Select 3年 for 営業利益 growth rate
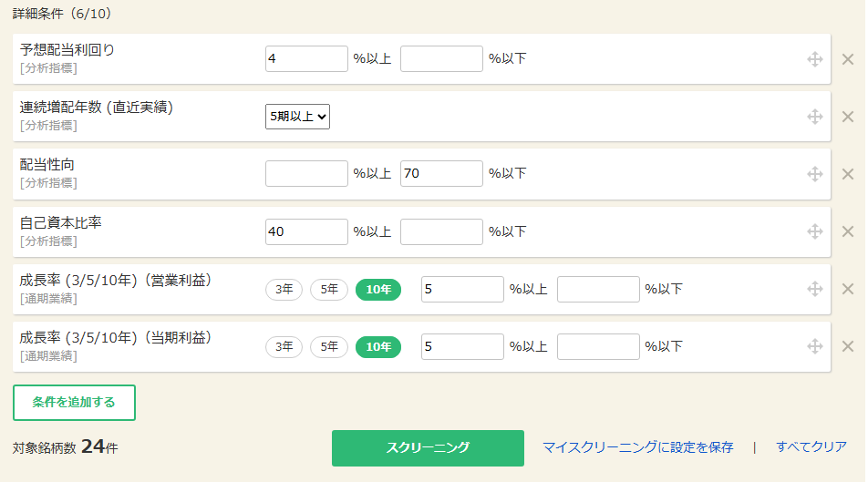Image resolution: width=868 pixels, height=482 pixels. coord(284,290)
